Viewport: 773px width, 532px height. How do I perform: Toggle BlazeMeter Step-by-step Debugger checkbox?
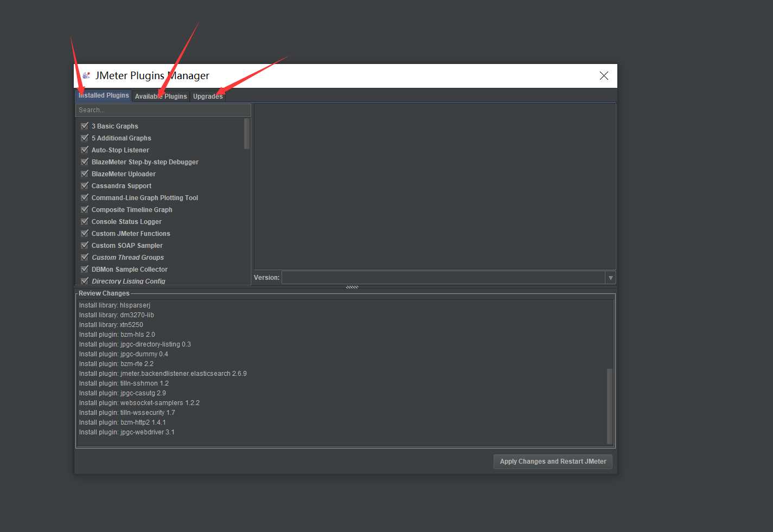[x=85, y=162]
